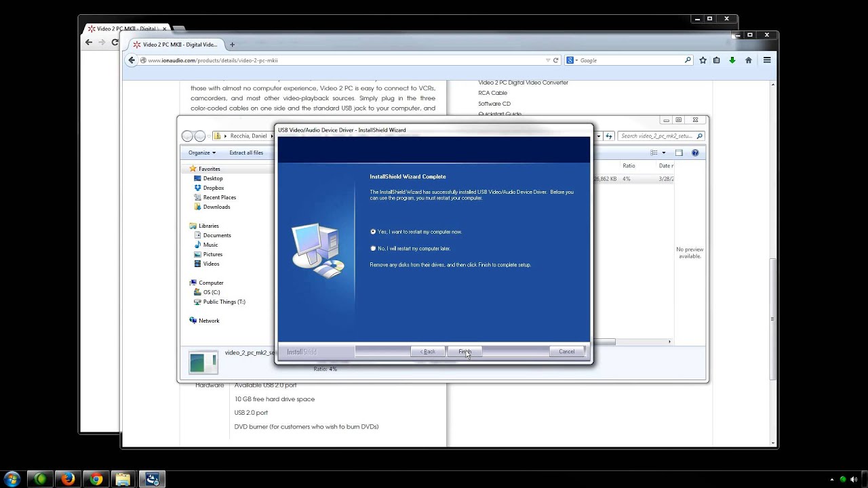This screenshot has height=488, width=868.
Task: Open Pictures library in Explorer
Action: [213, 254]
